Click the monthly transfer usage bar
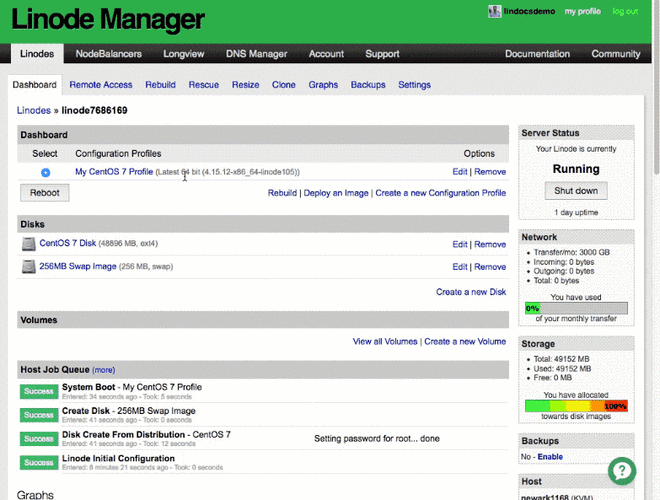The width and height of the screenshot is (660, 500). (576, 308)
